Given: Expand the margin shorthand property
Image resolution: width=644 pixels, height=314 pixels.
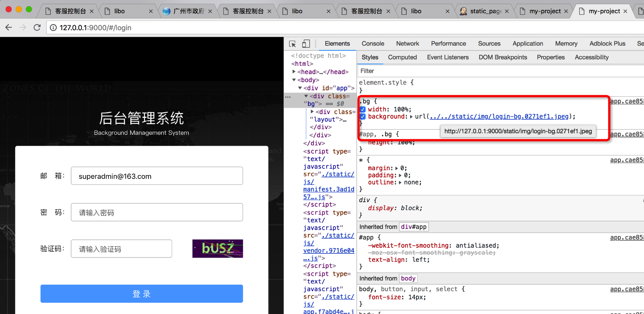Looking at the screenshot, I should click(397, 168).
